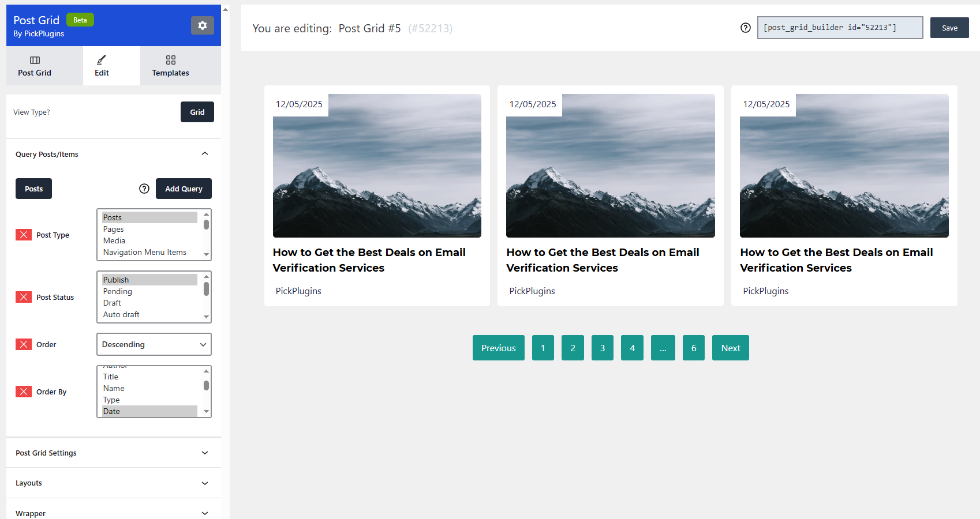The height and width of the screenshot is (519, 980).
Task: Select Media in Post Type list
Action: [149, 240]
